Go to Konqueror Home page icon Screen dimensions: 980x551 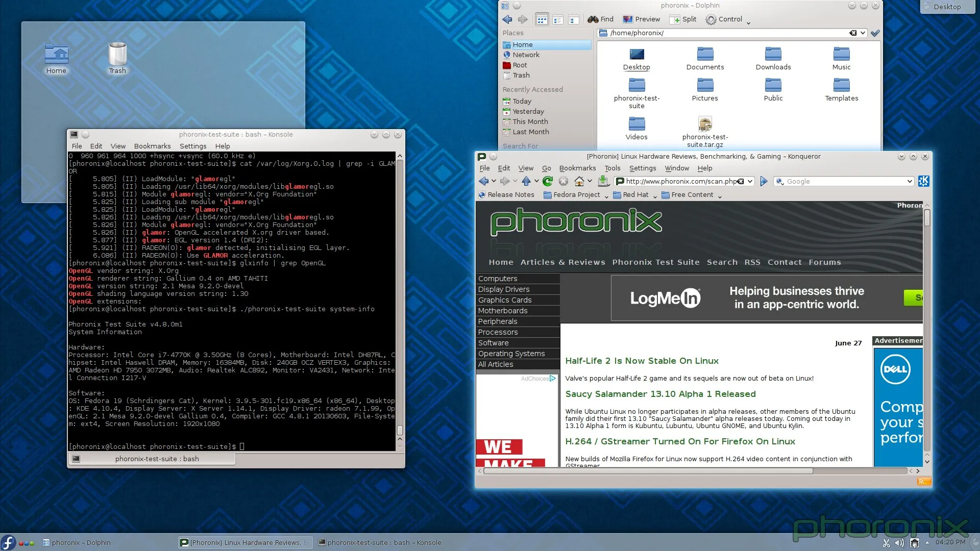coord(579,181)
